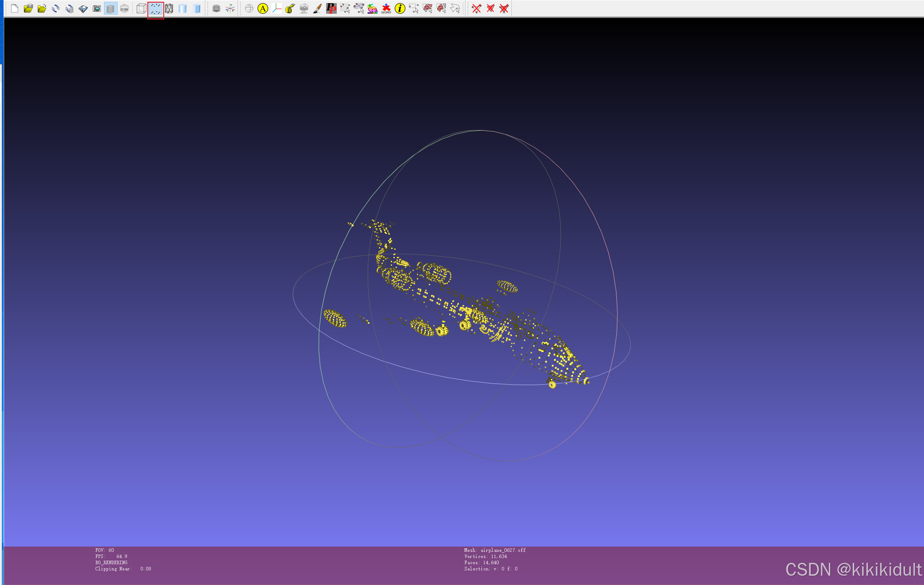Viewport: 924px width, 585px height.
Task: Take a snapshot with the camera icon
Action: click(96, 8)
